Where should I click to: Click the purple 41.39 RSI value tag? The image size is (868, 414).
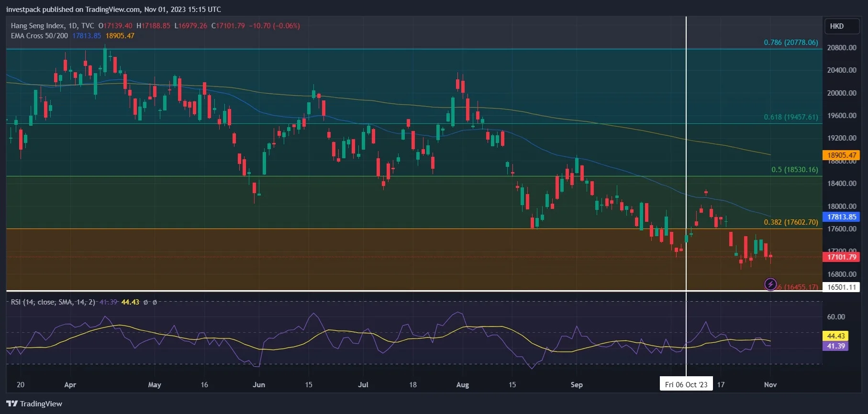835,346
